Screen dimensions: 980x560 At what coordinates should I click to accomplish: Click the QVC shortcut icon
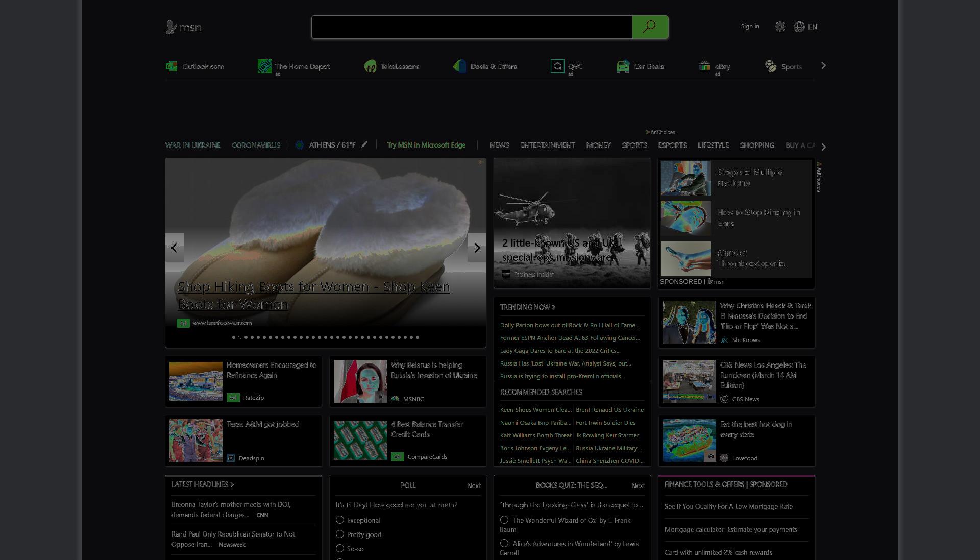(557, 66)
